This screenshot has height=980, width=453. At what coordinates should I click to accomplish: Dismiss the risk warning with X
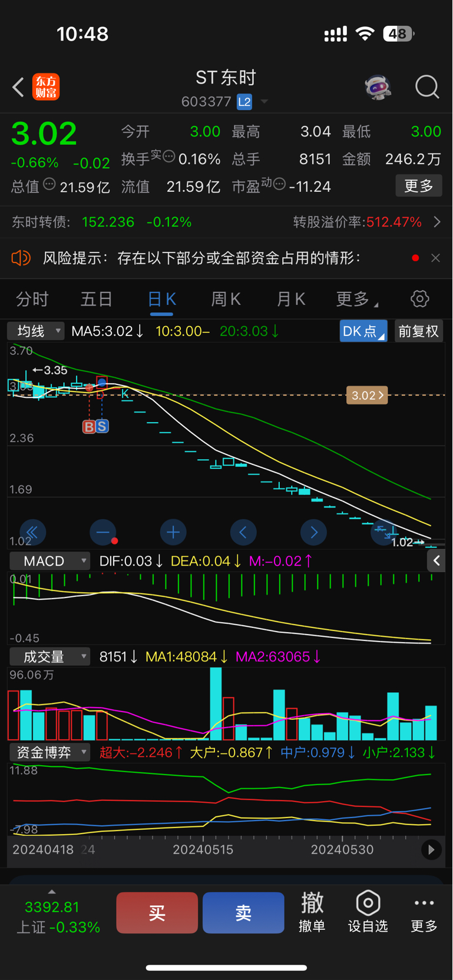click(x=435, y=258)
